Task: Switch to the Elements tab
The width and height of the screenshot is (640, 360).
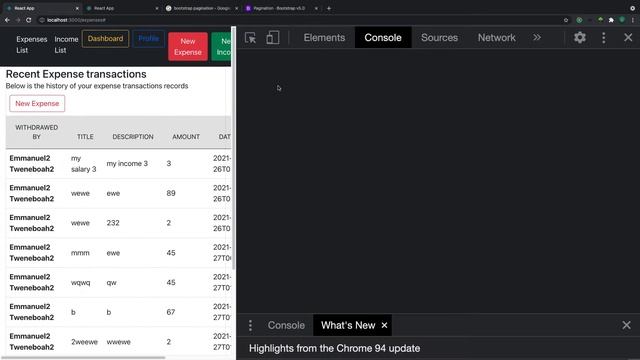Action: tap(324, 38)
